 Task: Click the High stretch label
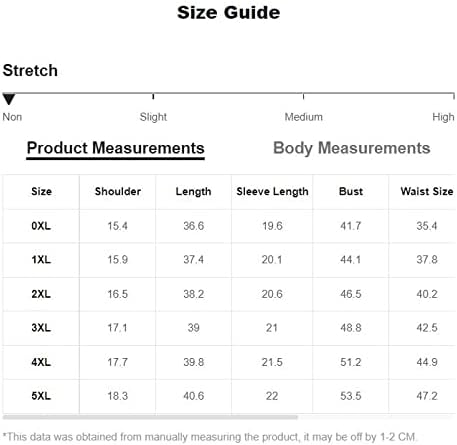click(443, 117)
